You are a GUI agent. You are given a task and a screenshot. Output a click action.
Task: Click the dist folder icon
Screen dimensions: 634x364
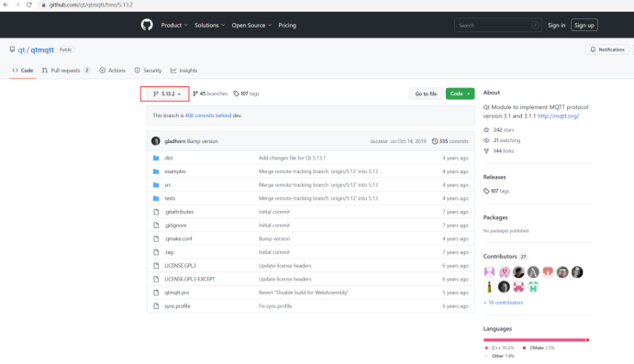tap(156, 158)
